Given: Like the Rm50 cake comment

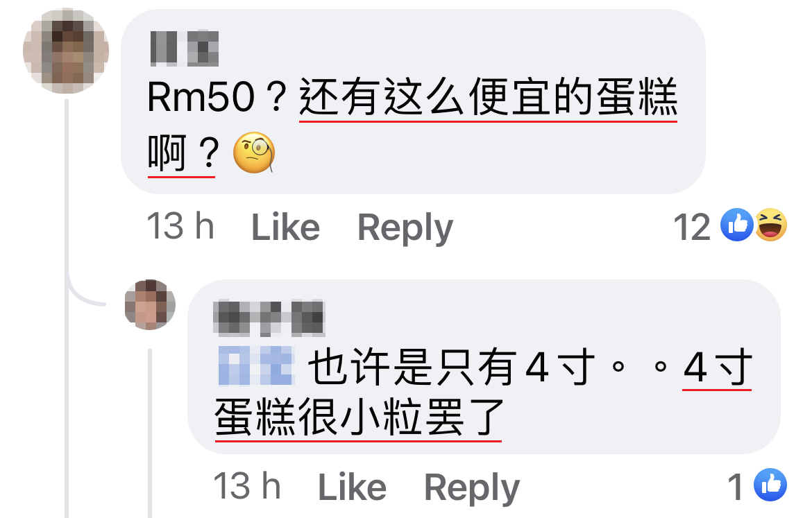Looking at the screenshot, I should pos(285,227).
